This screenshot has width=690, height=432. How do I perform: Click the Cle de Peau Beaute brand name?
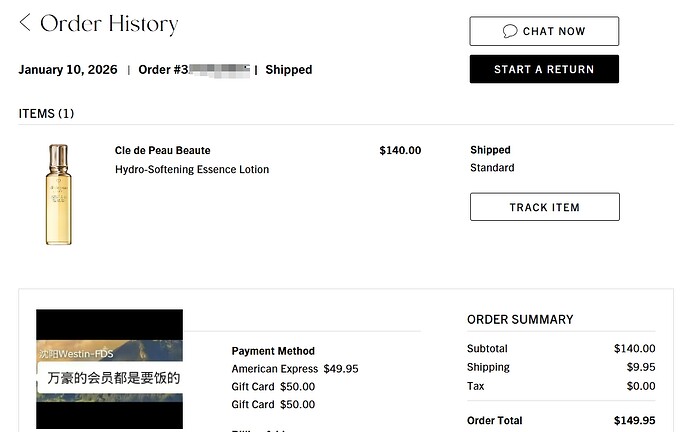click(x=162, y=151)
